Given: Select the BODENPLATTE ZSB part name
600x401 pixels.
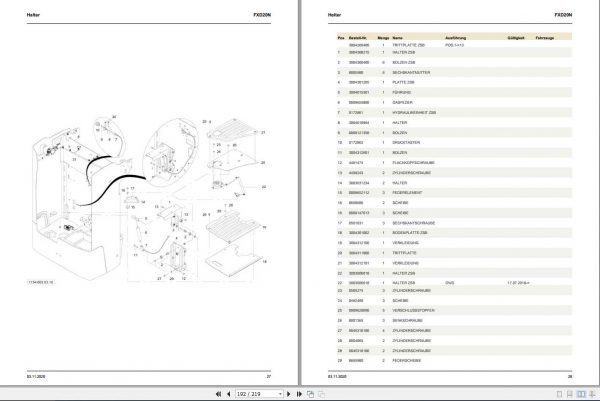Looking at the screenshot, I should pyautogui.click(x=409, y=233).
